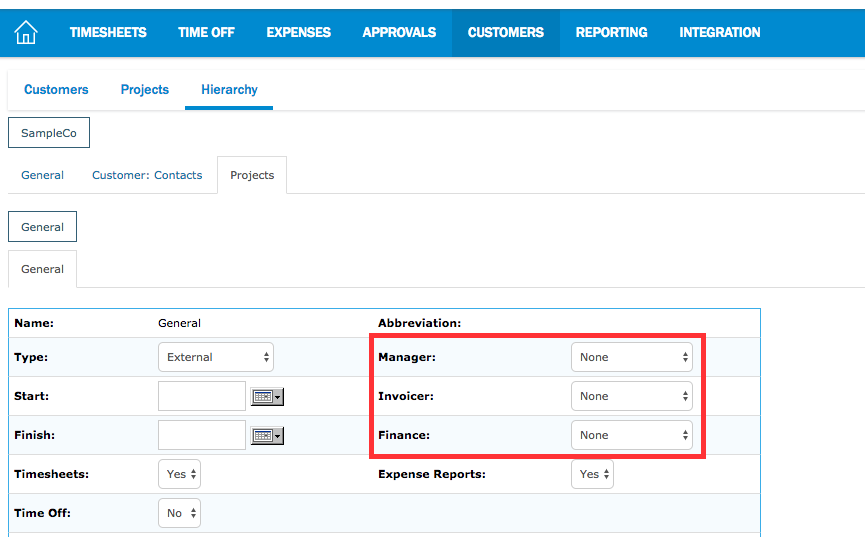
Task: Switch to the Customers sub-tab
Action: pyautogui.click(x=56, y=89)
